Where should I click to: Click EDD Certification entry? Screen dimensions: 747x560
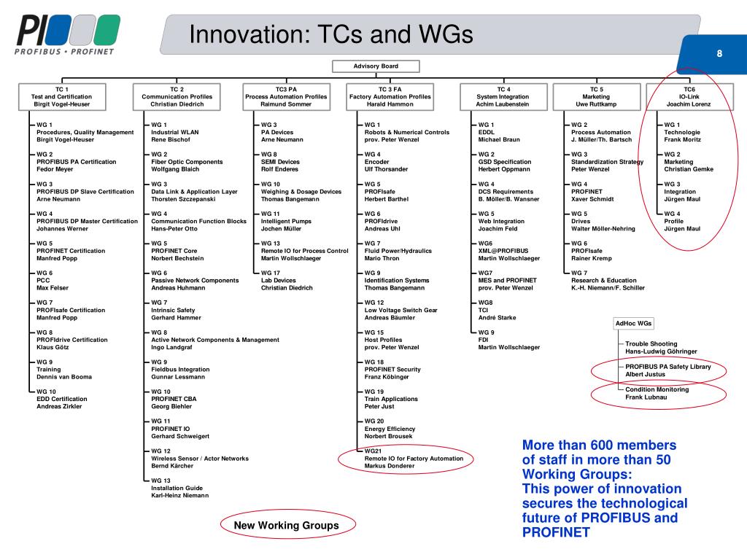pos(62,399)
